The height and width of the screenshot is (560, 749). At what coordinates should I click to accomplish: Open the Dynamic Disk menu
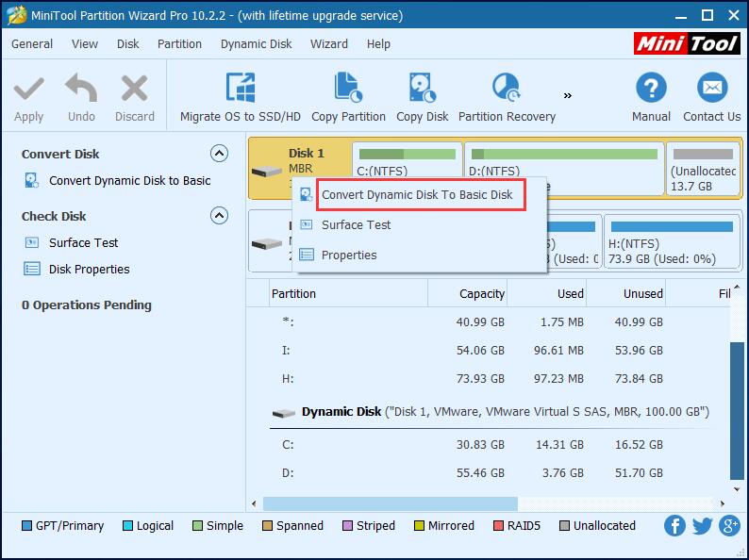tap(256, 44)
